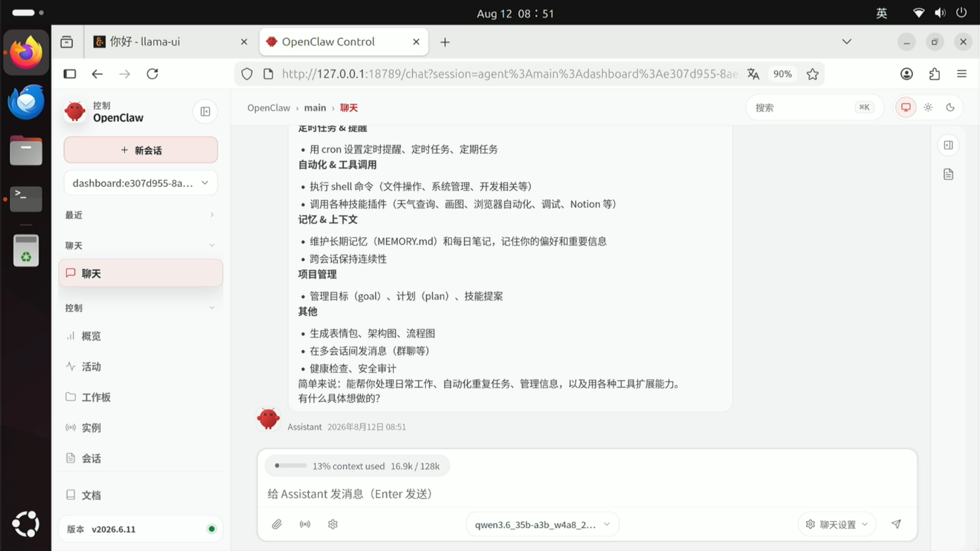Open the 活动 activity page
Viewport: 980px width, 551px height.
coord(141,366)
